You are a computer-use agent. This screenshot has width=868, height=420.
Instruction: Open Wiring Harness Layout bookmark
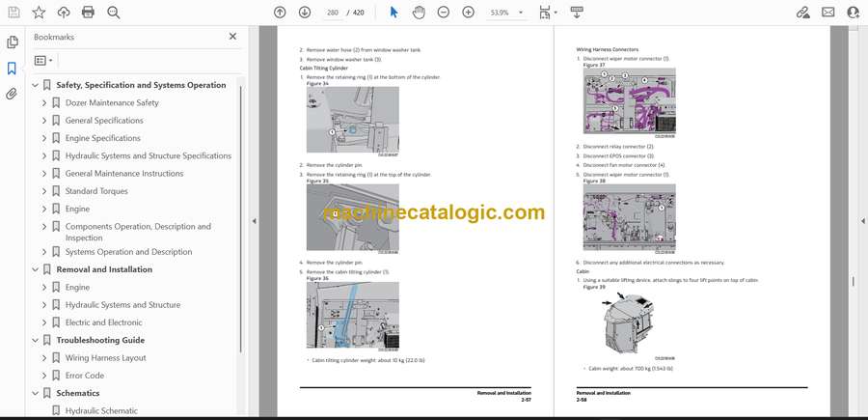pos(106,358)
